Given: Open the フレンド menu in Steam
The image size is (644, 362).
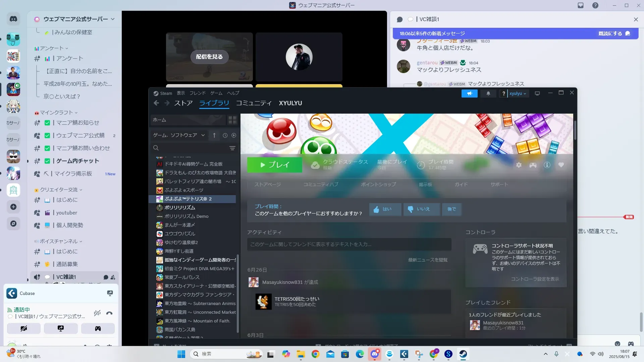Looking at the screenshot, I should pyautogui.click(x=197, y=93).
